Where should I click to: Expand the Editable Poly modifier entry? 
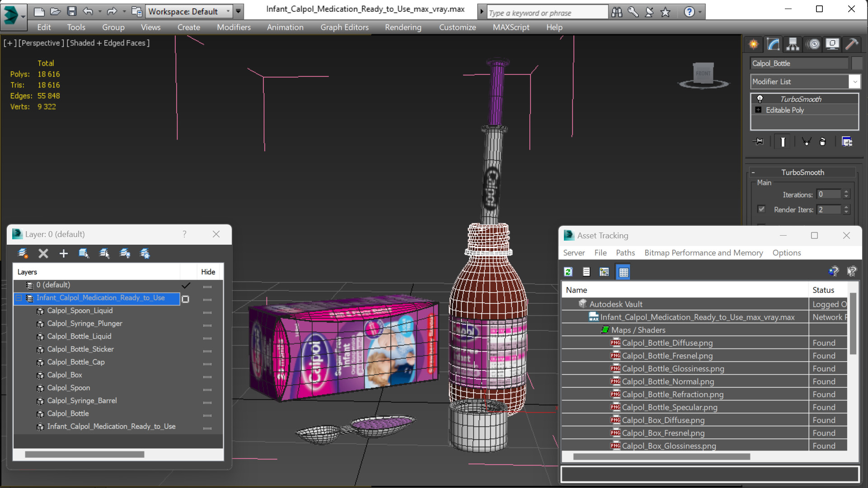tap(758, 110)
